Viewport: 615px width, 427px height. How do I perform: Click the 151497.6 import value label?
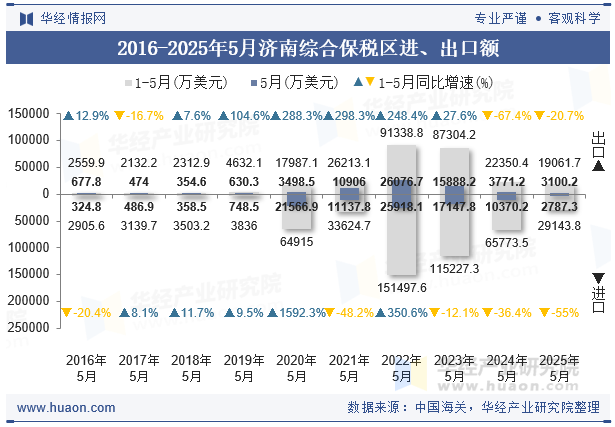[x=402, y=288]
